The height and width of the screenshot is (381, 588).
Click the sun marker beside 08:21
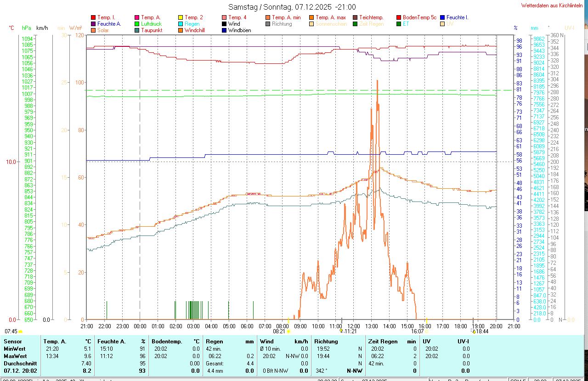(x=288, y=331)
